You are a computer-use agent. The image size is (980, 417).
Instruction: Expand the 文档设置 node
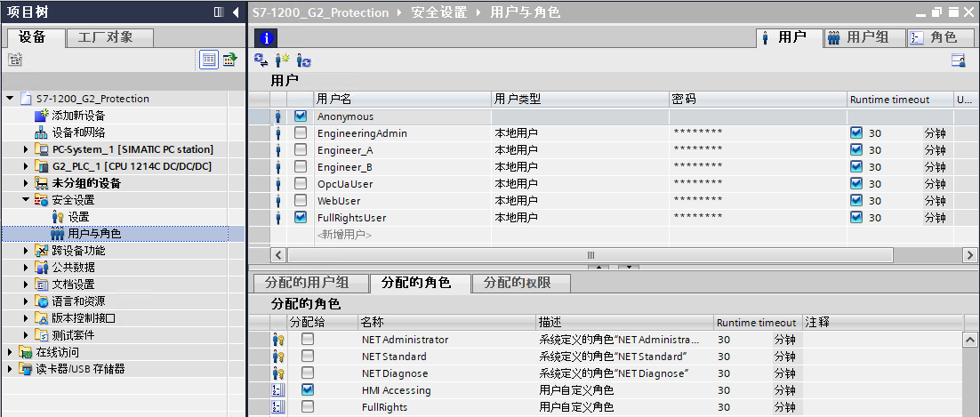pyautogui.click(x=27, y=285)
